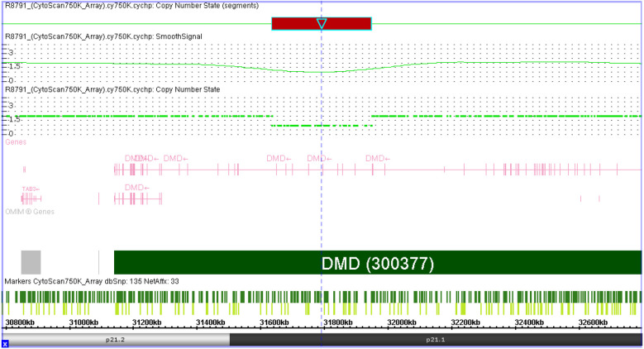Click the deleted copy number state data points
The width and height of the screenshot is (644, 349).
click(322, 126)
